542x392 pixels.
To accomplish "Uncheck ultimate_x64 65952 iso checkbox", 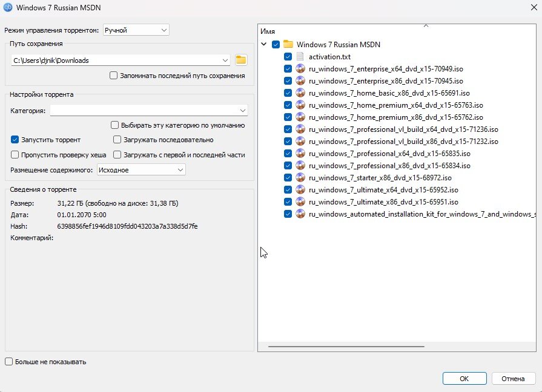I will [x=288, y=189].
